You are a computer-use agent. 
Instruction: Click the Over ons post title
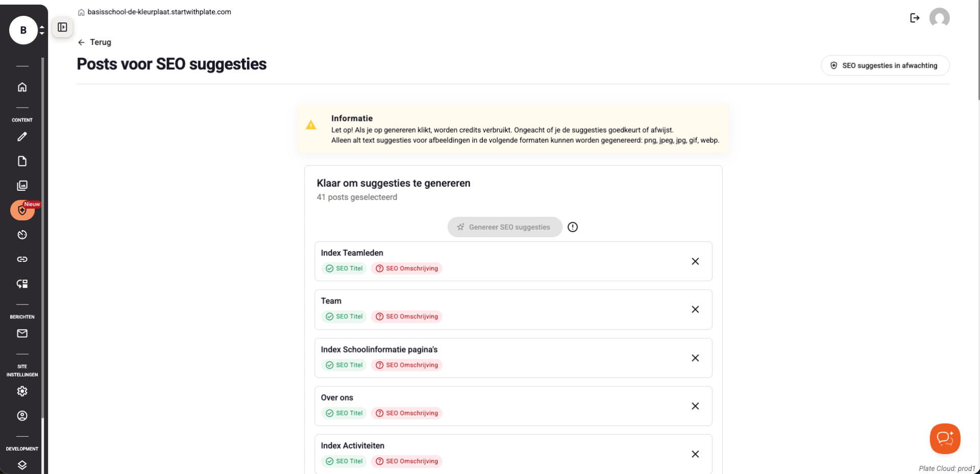337,397
